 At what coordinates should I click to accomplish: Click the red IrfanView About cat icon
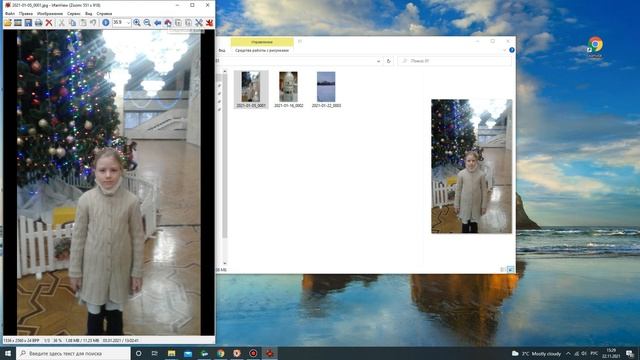point(209,22)
